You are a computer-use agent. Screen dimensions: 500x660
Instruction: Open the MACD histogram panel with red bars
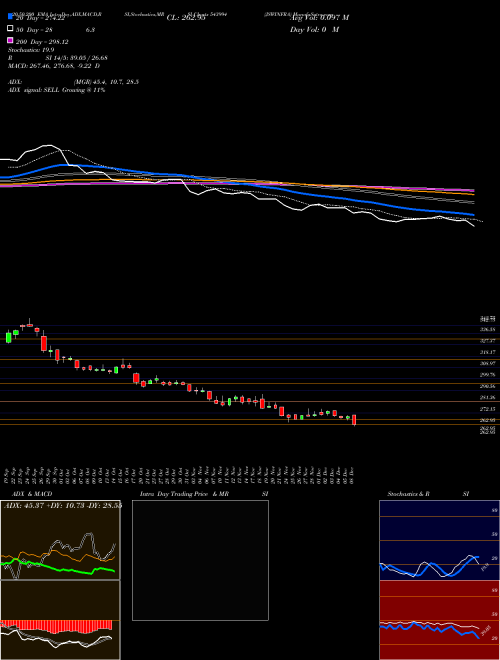pos(60,620)
